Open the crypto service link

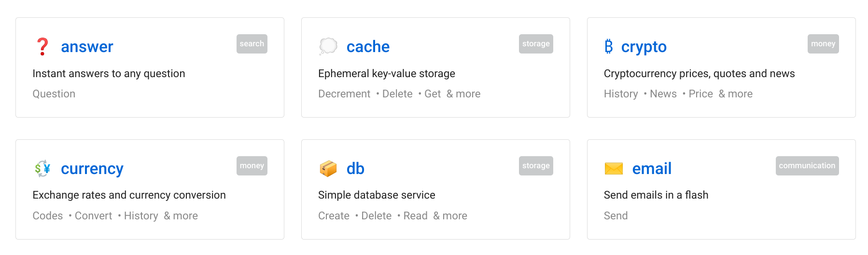[x=644, y=47]
